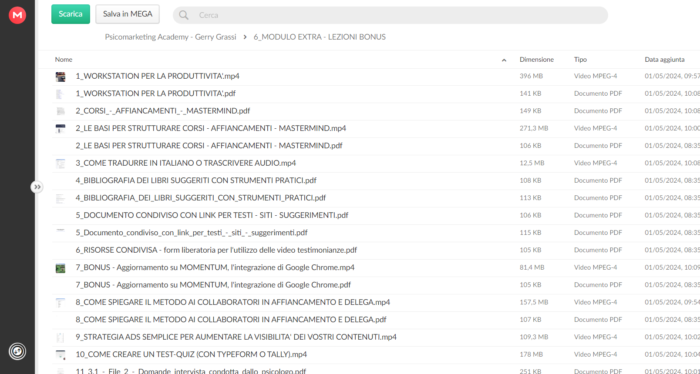This screenshot has width=700, height=374.
Task: Sort by Data aggiunta column header
Action: click(x=664, y=59)
